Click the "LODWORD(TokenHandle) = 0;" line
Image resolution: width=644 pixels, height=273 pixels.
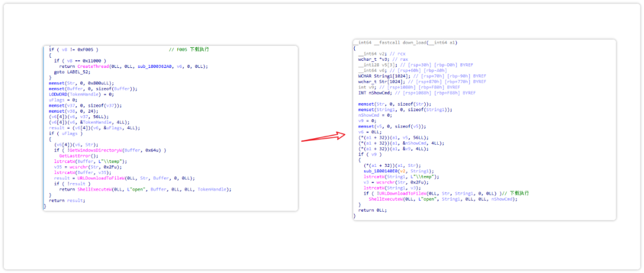point(81,94)
